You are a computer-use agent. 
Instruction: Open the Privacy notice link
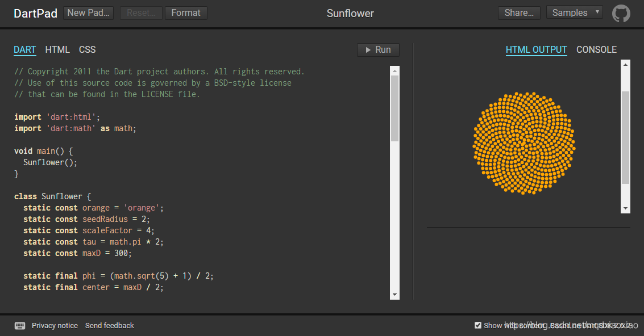pos(55,325)
